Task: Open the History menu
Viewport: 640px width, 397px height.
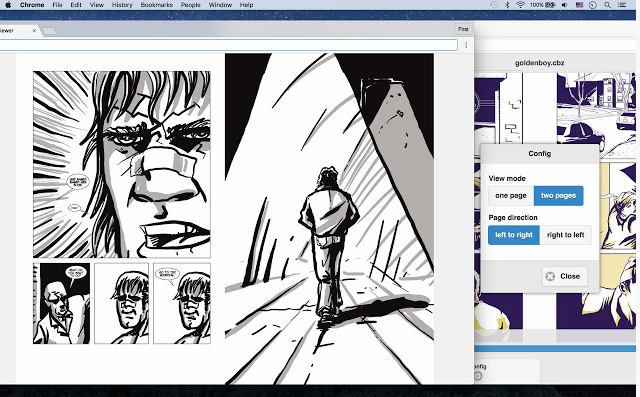Action: [122, 5]
